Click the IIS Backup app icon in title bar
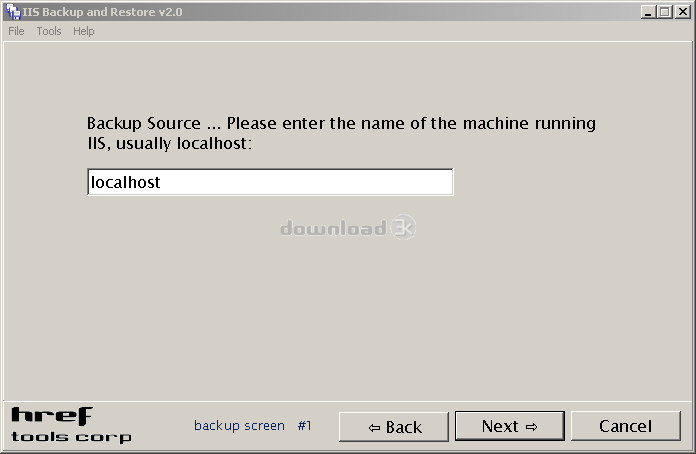The height and width of the screenshot is (454, 696). pos(13,12)
